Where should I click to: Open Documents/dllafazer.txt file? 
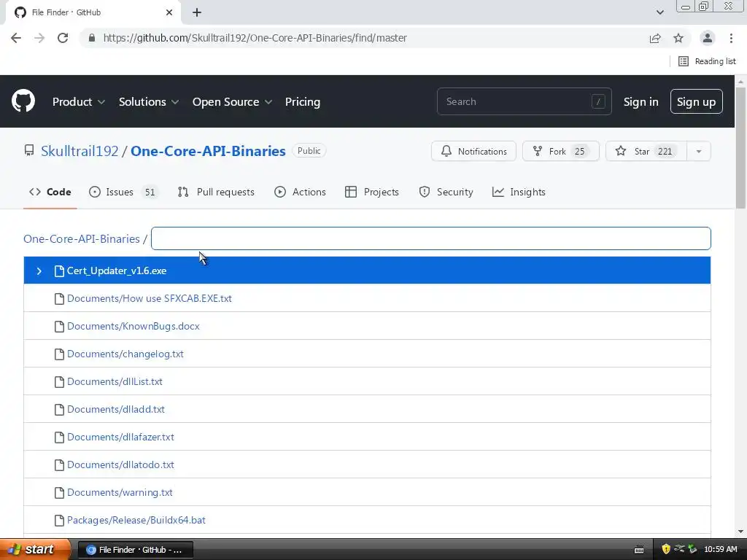coord(120,437)
